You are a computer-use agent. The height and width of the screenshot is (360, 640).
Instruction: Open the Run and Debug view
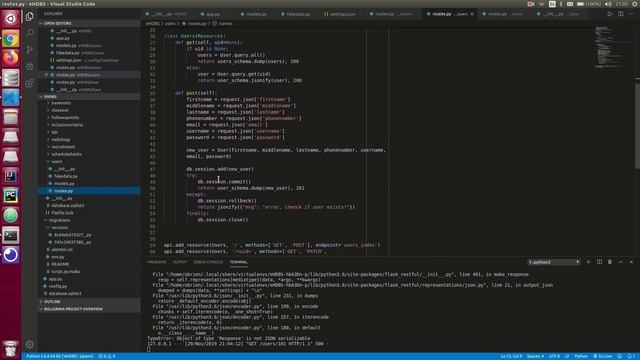[29, 66]
